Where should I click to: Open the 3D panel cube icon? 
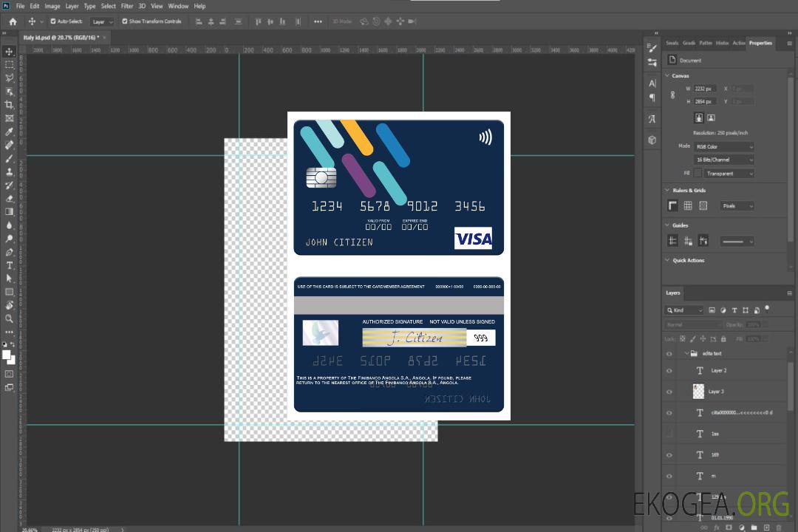pyautogui.click(x=652, y=140)
